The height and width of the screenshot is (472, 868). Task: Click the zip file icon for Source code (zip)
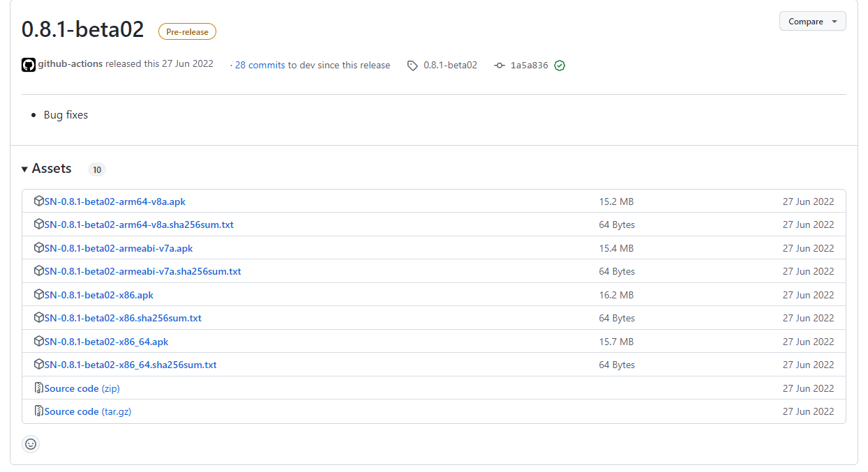(39, 388)
